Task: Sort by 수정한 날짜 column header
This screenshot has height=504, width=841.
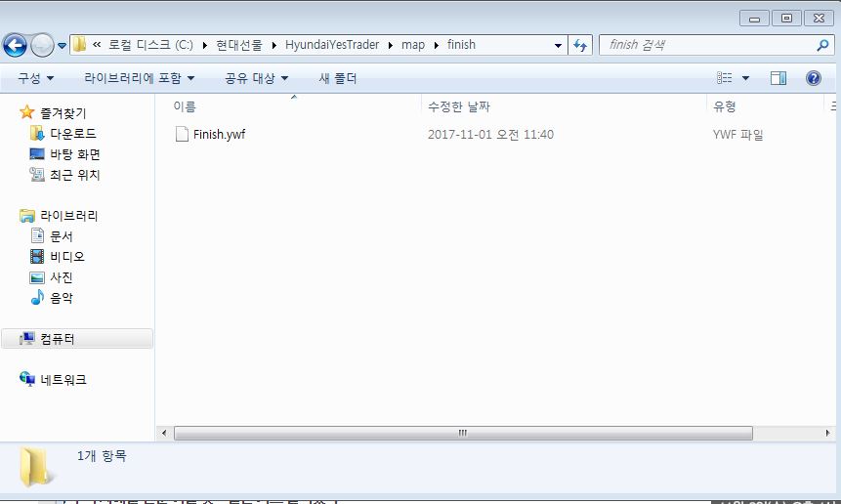Action: pyautogui.click(x=459, y=106)
